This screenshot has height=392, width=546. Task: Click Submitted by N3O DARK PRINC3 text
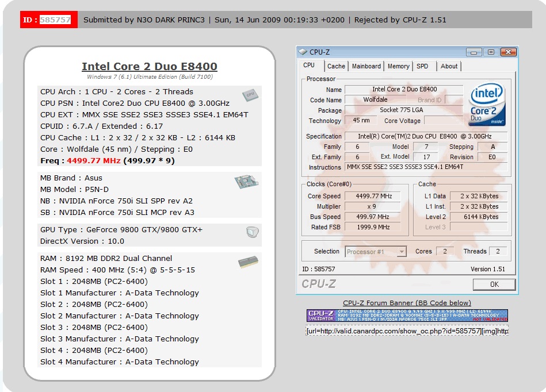(x=144, y=20)
